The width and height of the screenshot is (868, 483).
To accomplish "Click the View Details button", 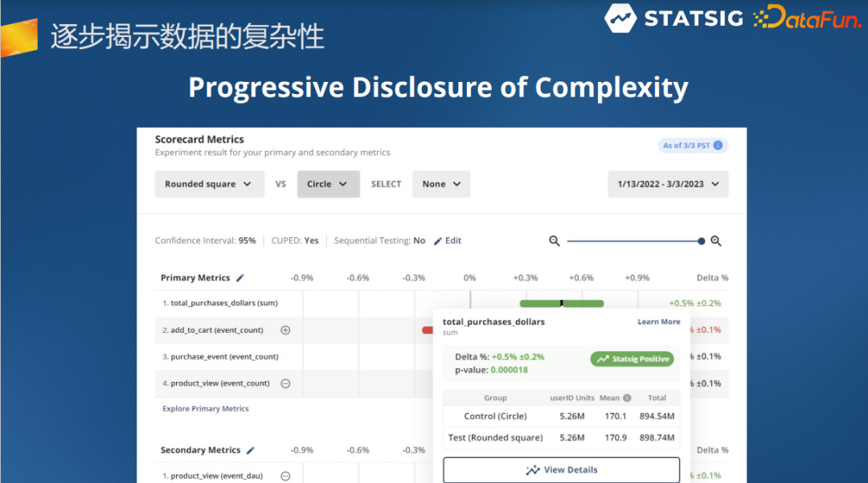I will click(561, 469).
